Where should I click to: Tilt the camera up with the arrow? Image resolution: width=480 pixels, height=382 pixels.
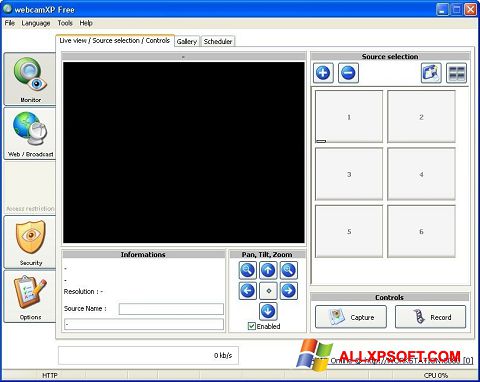(268, 270)
